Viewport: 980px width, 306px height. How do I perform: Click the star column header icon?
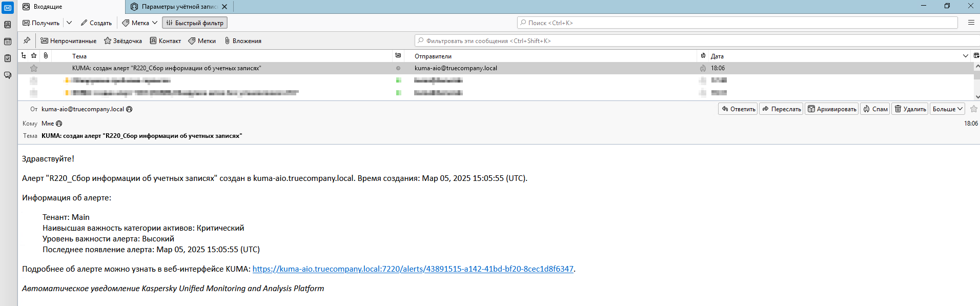coord(34,55)
